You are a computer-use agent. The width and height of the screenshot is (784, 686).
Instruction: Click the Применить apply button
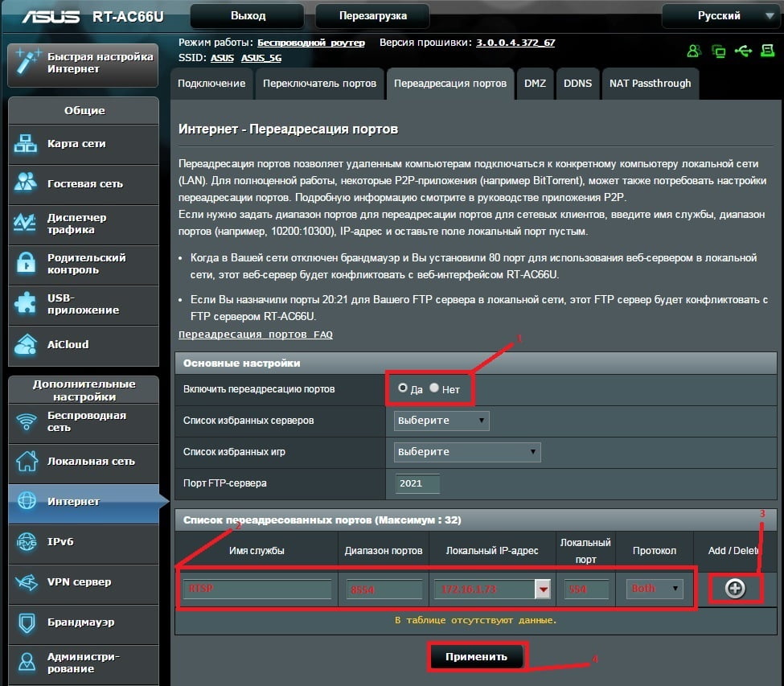click(476, 656)
